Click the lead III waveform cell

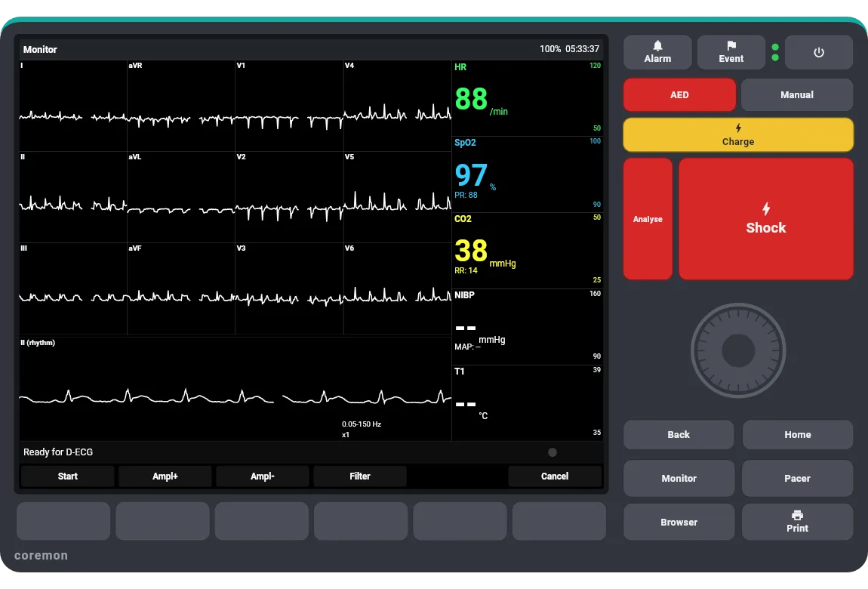pos(73,288)
